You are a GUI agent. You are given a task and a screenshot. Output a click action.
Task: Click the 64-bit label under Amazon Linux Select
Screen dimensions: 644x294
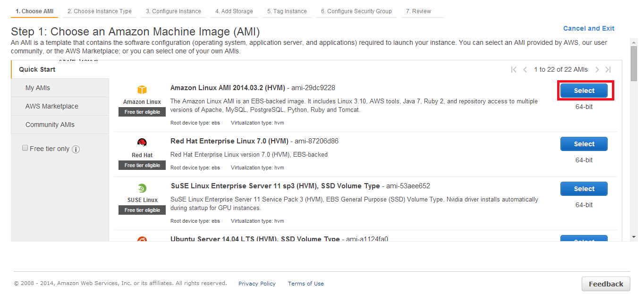(584, 107)
